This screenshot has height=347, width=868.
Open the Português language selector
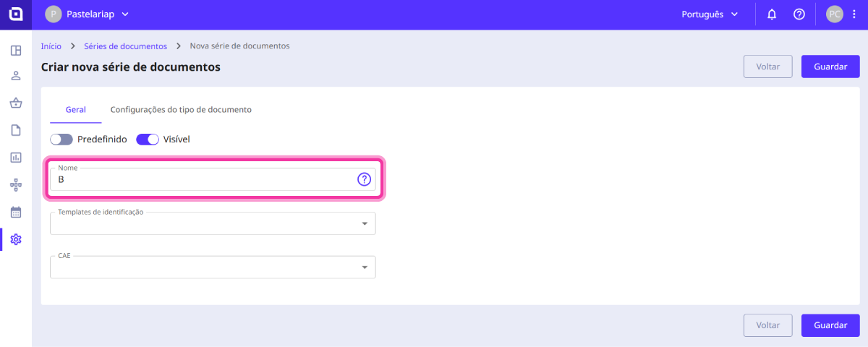pyautogui.click(x=710, y=14)
